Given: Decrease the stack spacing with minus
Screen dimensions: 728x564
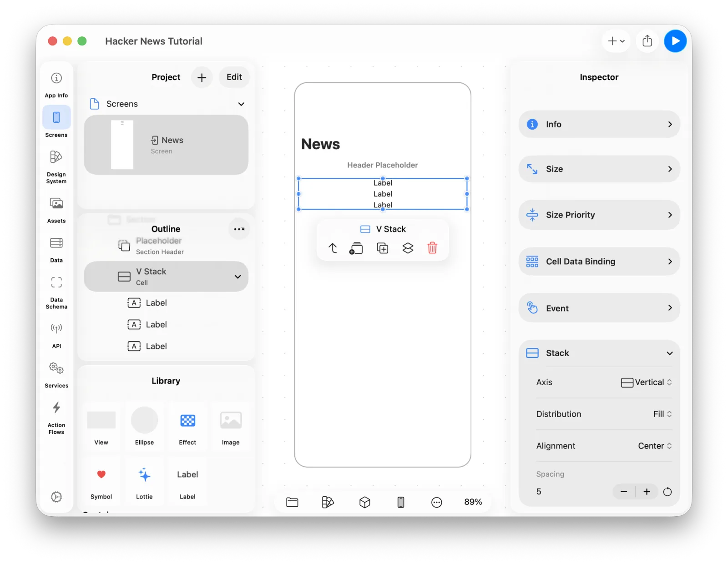Looking at the screenshot, I should tap(624, 492).
